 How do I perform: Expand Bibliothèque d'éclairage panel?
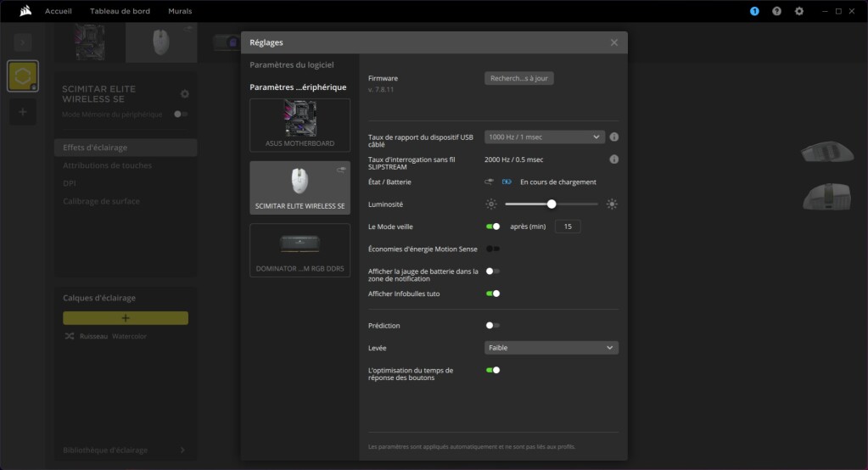125,450
